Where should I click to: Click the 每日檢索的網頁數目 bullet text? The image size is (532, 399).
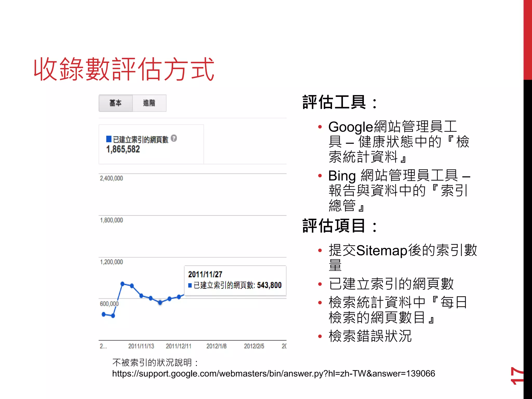398,310
